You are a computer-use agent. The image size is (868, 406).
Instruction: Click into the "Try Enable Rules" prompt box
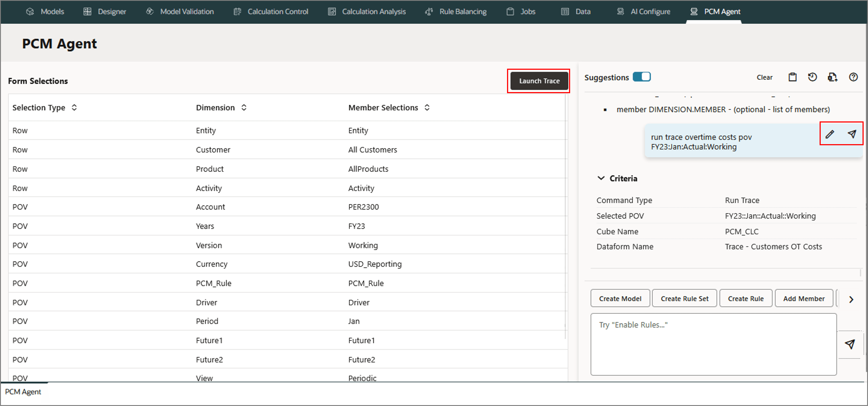(713, 344)
